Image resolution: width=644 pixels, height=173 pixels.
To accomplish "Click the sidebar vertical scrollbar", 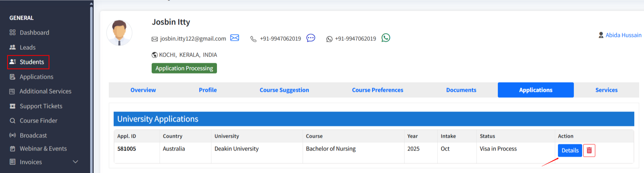I will point(91,86).
